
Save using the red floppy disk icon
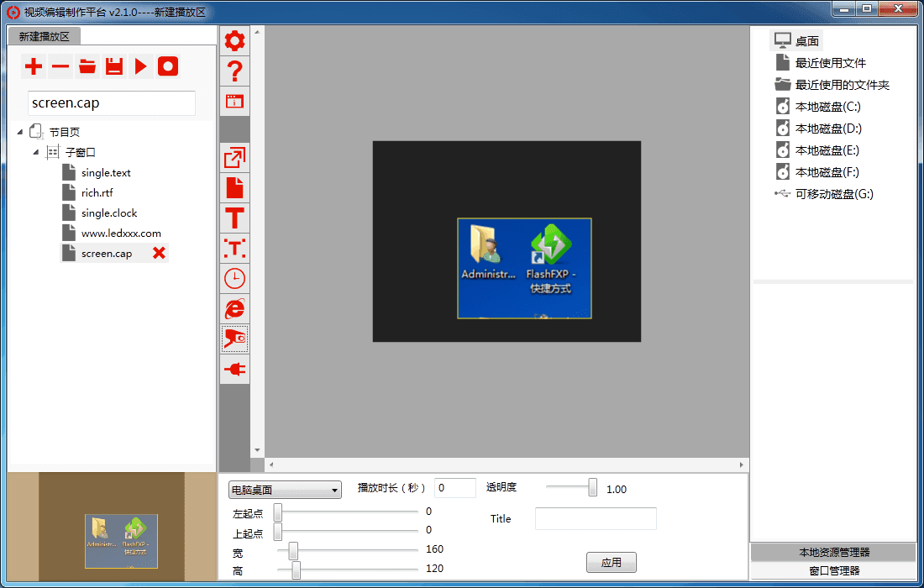[x=113, y=66]
